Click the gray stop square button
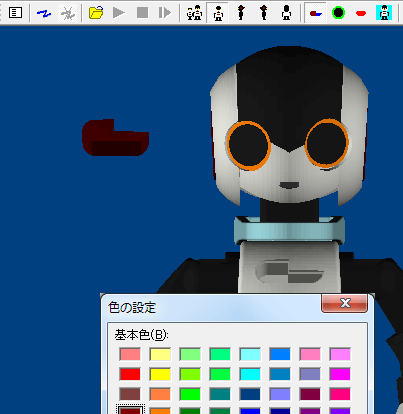 coord(142,13)
